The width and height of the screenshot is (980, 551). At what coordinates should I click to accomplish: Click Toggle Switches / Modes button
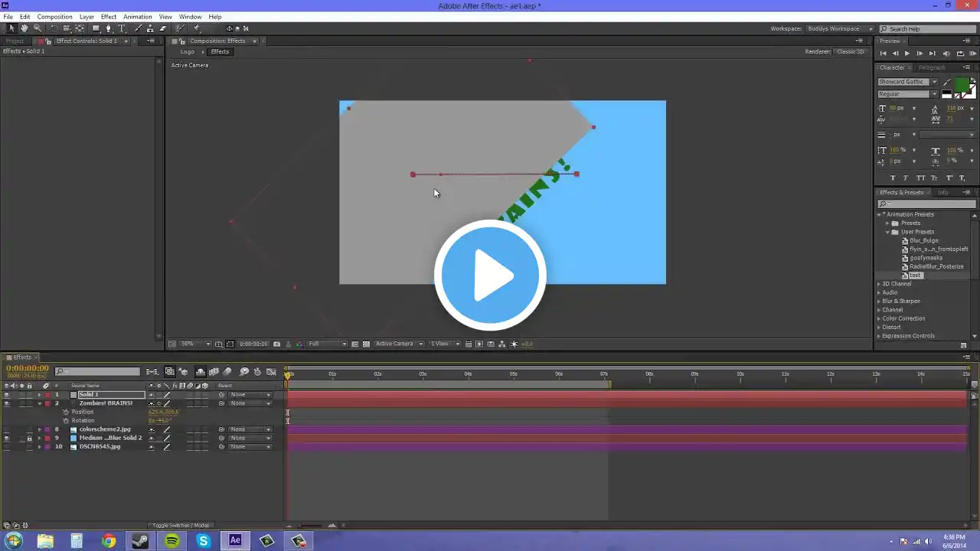tap(181, 526)
